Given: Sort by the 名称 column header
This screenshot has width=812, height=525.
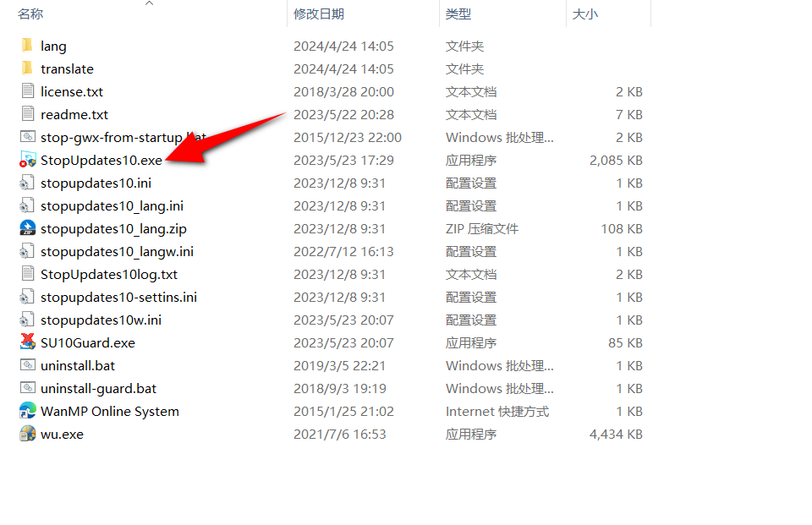Looking at the screenshot, I should click(x=30, y=14).
